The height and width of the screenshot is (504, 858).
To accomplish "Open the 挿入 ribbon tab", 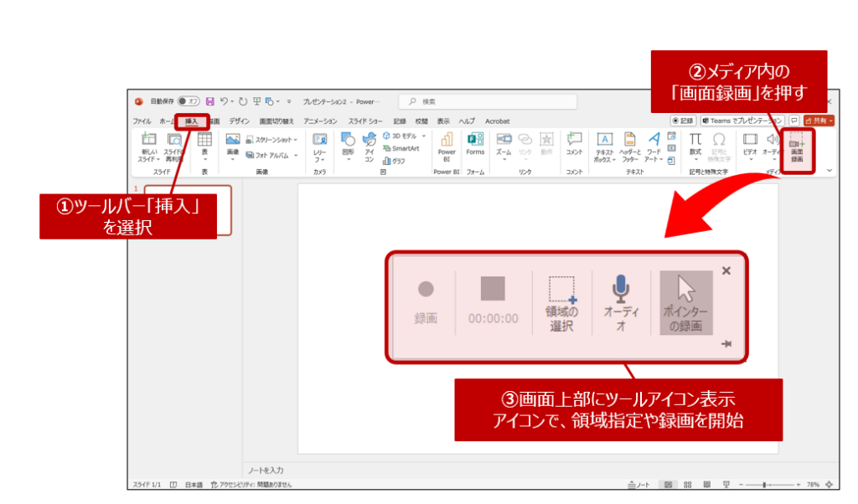I will [191, 121].
